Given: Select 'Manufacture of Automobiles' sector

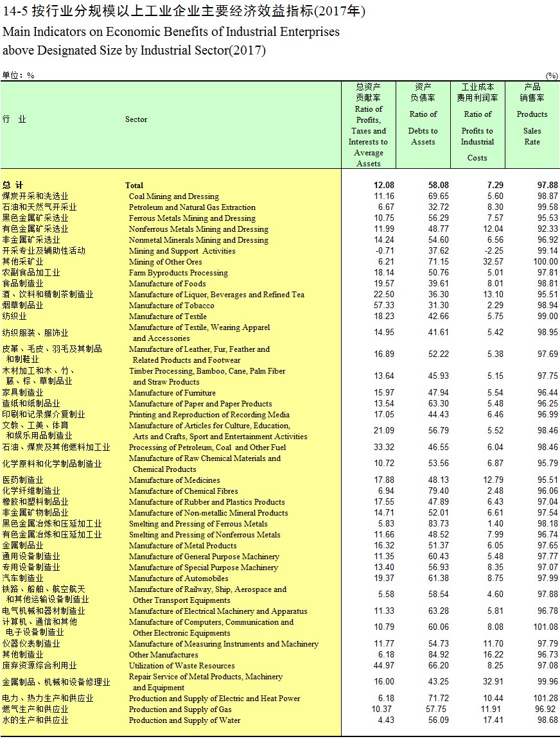Looking at the screenshot, I should click(179, 578).
